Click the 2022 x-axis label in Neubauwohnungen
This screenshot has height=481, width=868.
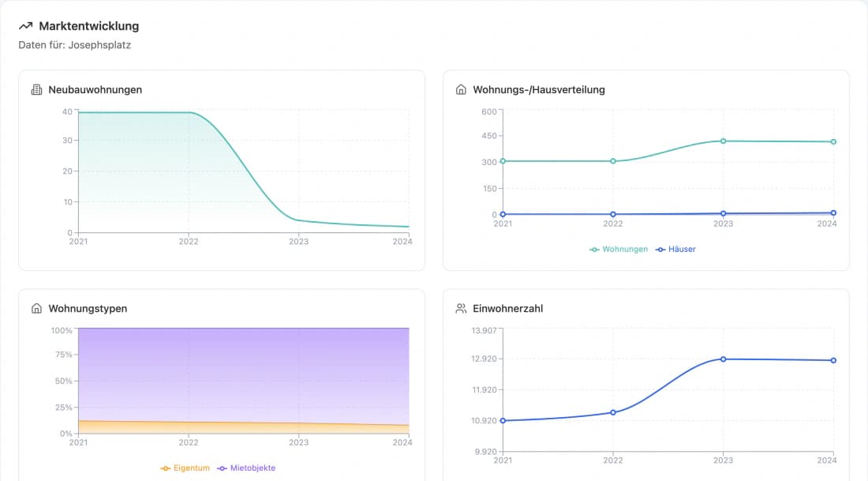pos(189,242)
